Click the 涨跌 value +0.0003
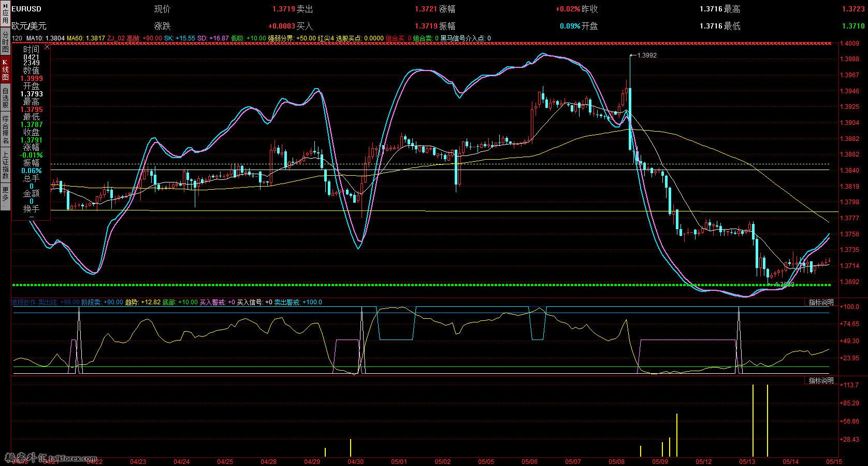Viewport: 868px width, 466px height. (282, 26)
